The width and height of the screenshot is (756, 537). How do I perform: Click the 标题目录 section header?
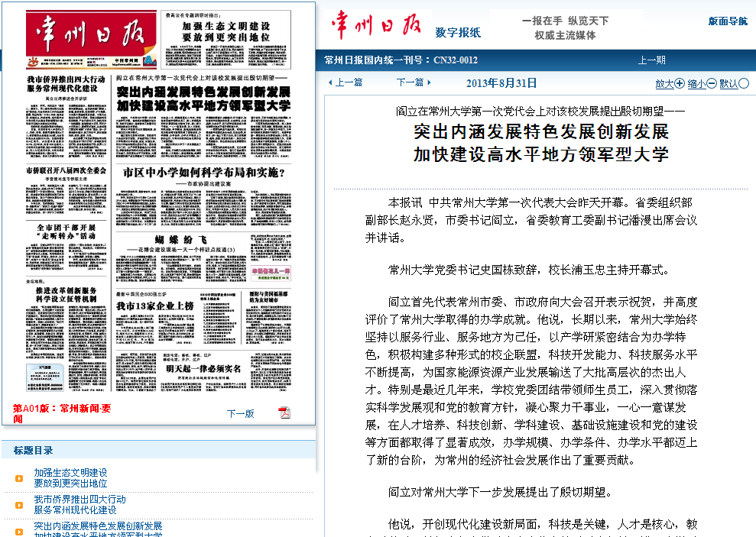(x=34, y=451)
